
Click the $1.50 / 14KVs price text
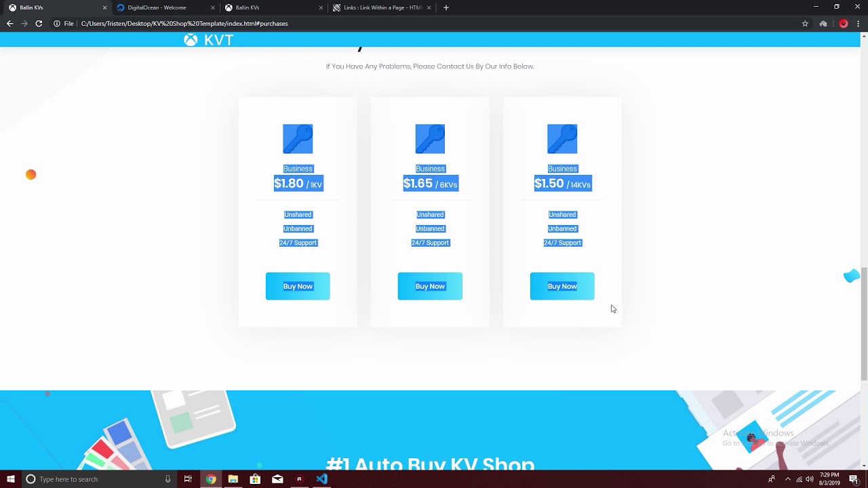563,184
